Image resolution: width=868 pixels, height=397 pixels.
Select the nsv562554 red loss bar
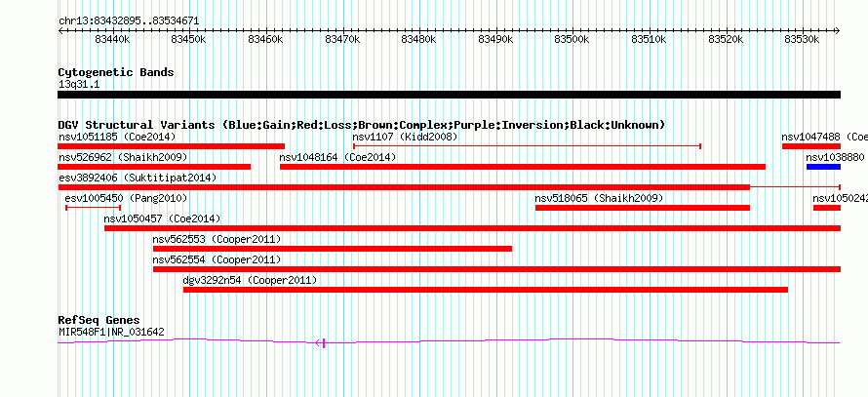pyautogui.click(x=496, y=269)
